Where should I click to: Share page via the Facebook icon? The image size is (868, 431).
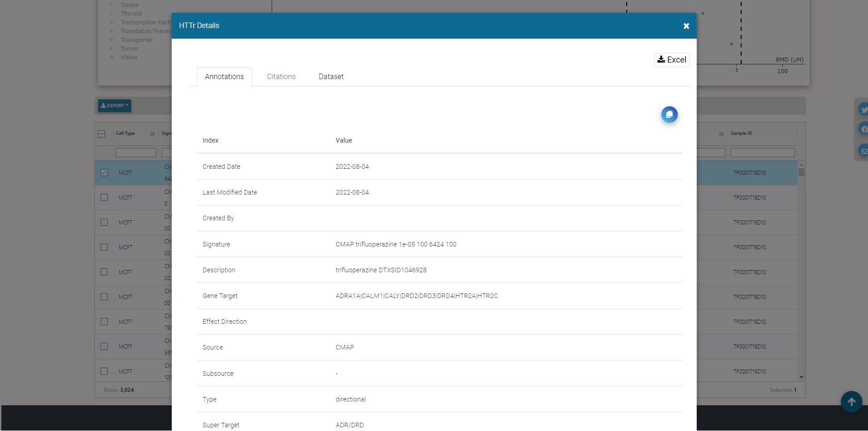863,129
